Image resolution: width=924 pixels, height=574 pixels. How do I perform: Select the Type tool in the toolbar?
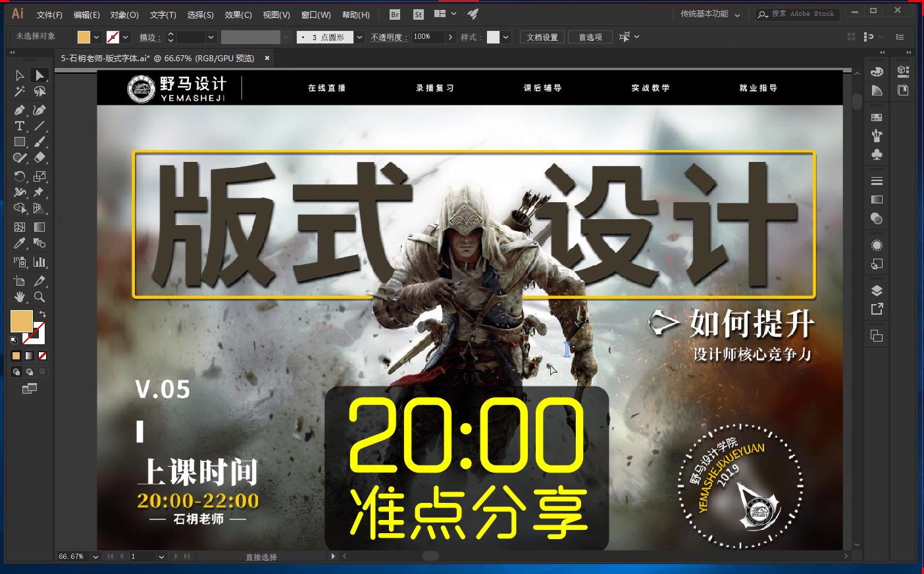pos(20,125)
